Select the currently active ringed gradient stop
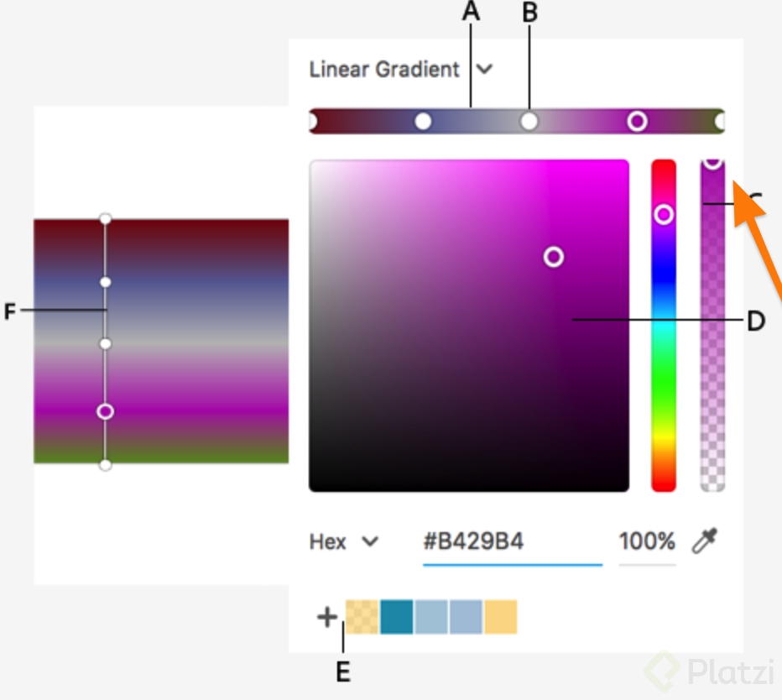The image size is (782, 700). (x=638, y=121)
